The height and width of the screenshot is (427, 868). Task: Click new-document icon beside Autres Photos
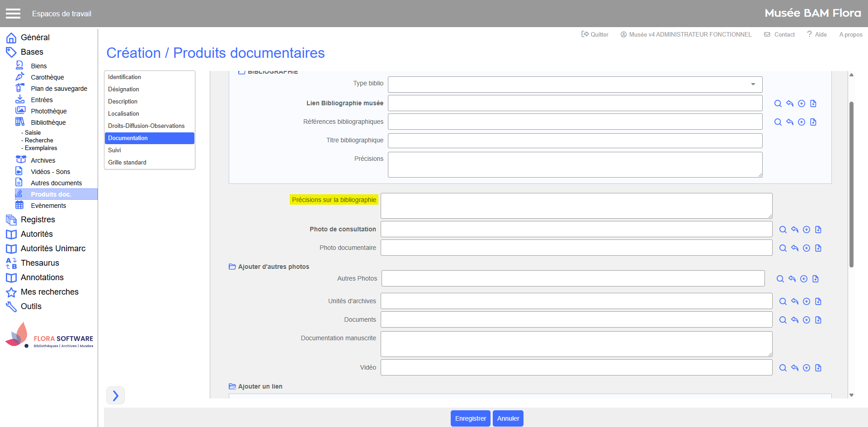[x=816, y=279]
